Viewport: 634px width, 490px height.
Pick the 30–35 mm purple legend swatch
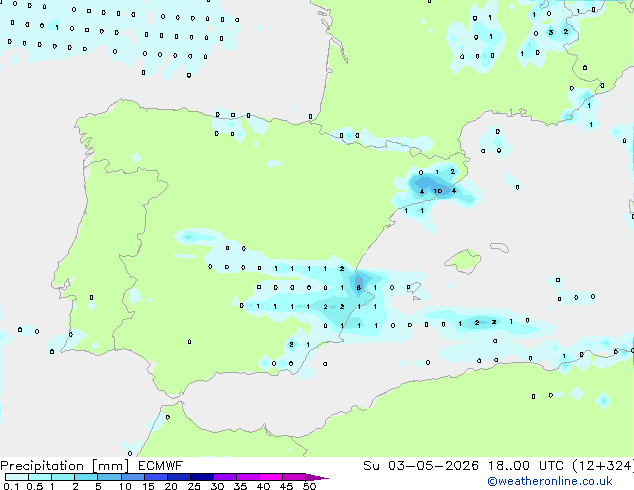click(225, 477)
